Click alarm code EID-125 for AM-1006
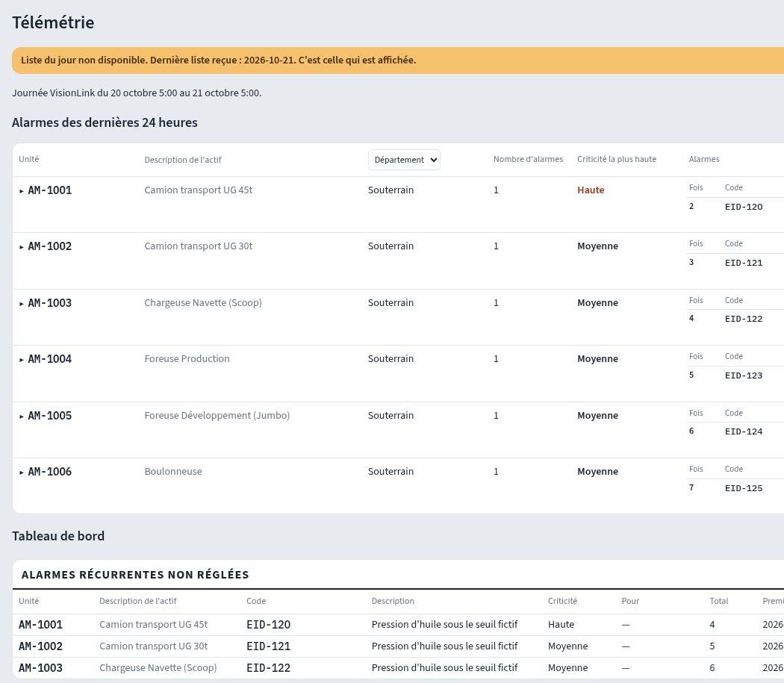784x683 pixels. click(744, 488)
